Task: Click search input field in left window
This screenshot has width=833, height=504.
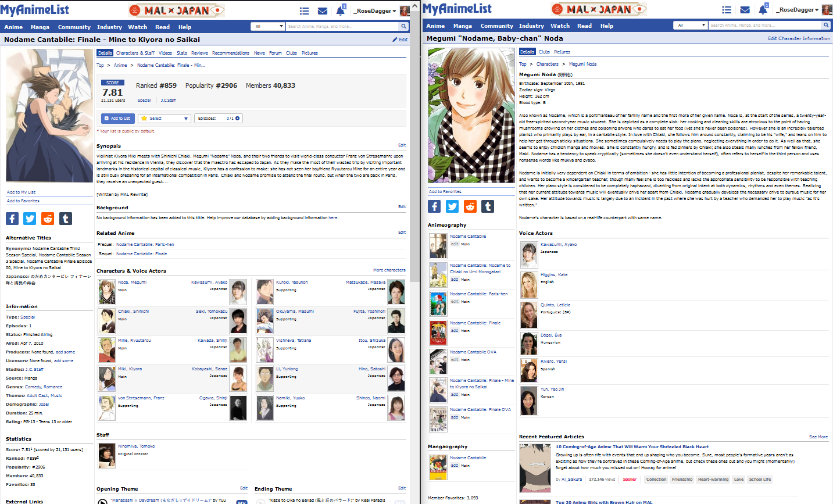Action: [x=342, y=26]
